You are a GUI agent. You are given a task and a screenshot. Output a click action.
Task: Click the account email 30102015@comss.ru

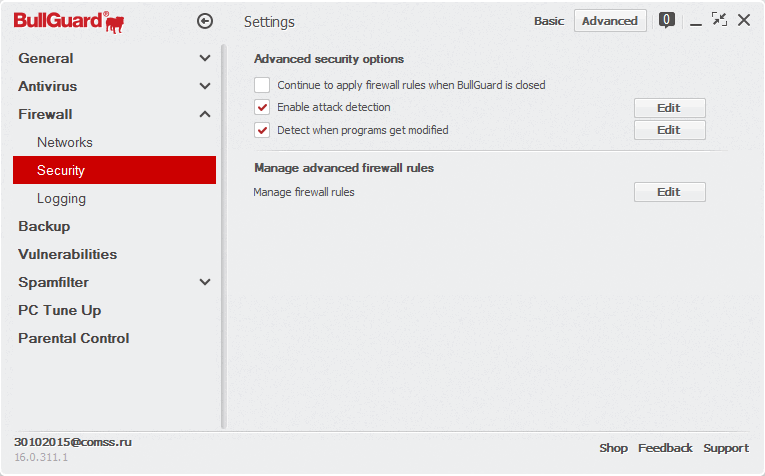point(73,442)
